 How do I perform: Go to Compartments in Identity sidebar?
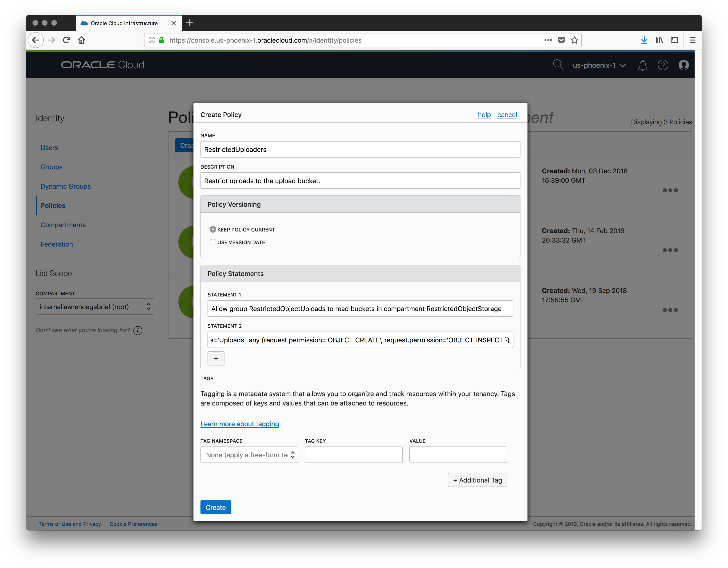pyautogui.click(x=63, y=225)
